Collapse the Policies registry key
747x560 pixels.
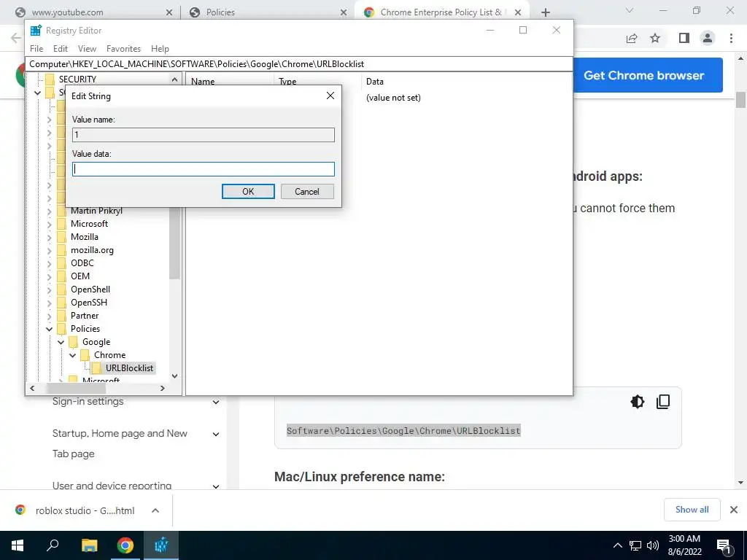point(49,329)
